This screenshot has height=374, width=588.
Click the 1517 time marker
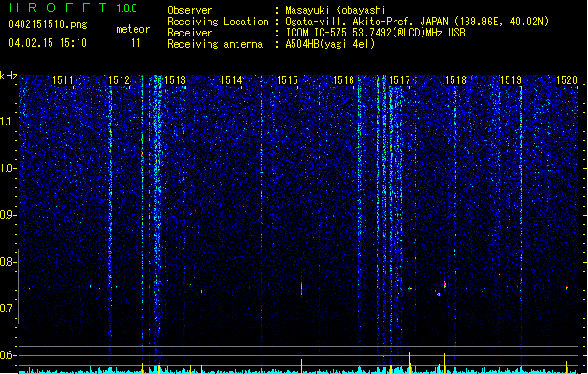[x=399, y=80]
